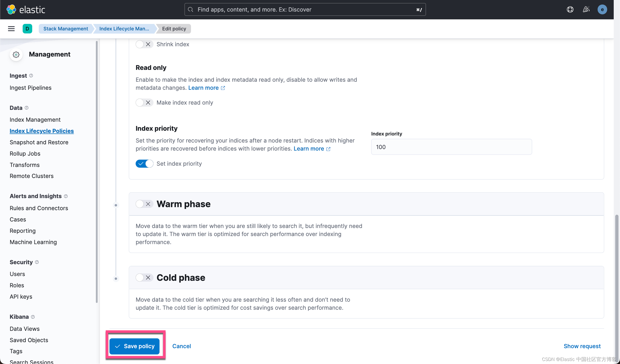Click the green 'D' space selector
The width and height of the screenshot is (620, 364).
point(27,29)
